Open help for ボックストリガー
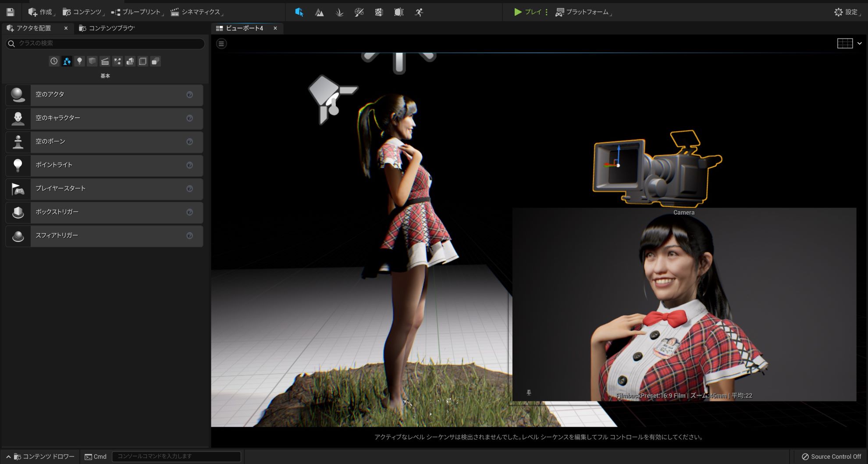 [x=190, y=212]
